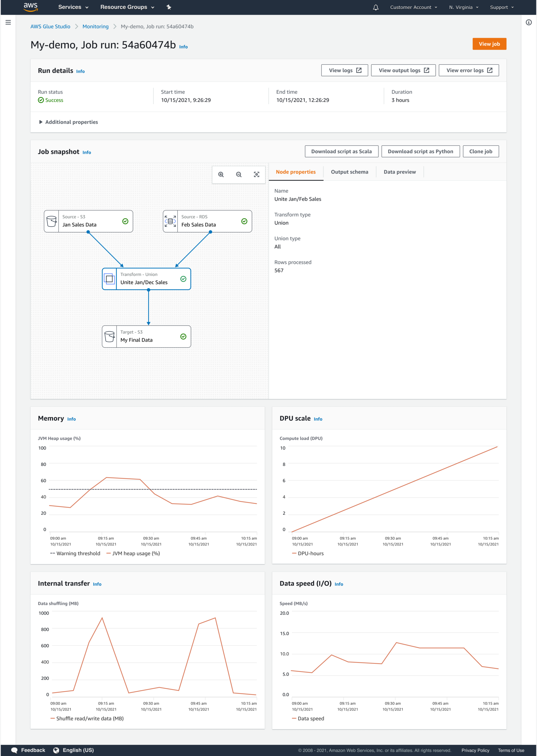Switch to the Data preview tab
537x756 pixels.
pos(399,172)
